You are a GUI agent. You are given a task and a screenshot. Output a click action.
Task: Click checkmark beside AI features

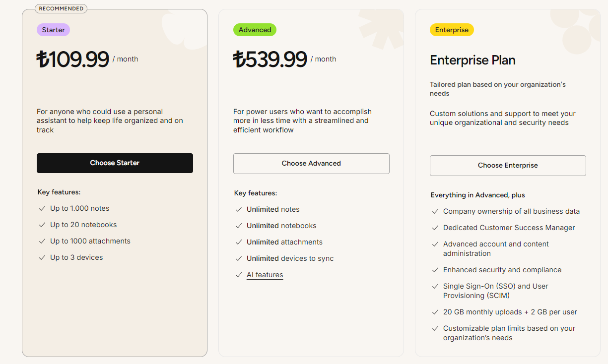[x=239, y=275]
